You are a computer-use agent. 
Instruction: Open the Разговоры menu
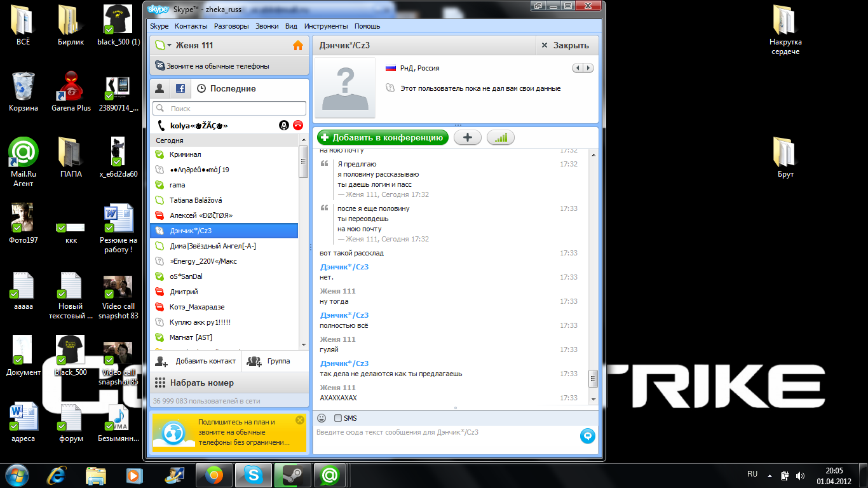(231, 26)
